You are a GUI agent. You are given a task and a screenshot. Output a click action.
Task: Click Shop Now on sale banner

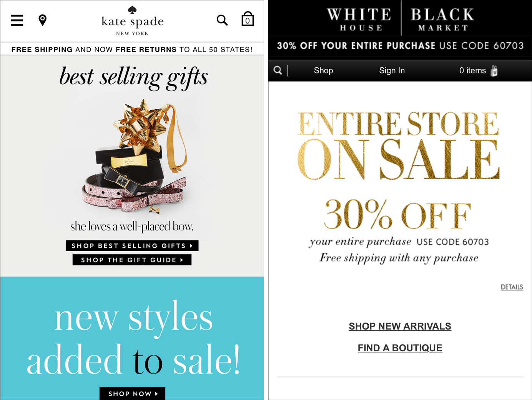click(132, 393)
